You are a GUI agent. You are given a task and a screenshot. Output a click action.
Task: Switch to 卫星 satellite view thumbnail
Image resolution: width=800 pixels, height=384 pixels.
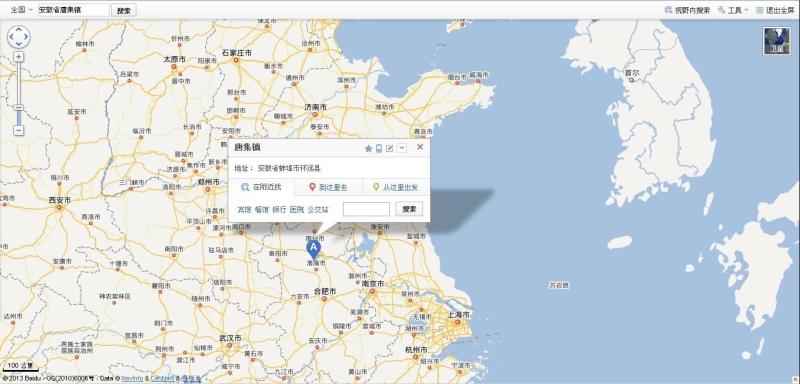point(776,41)
